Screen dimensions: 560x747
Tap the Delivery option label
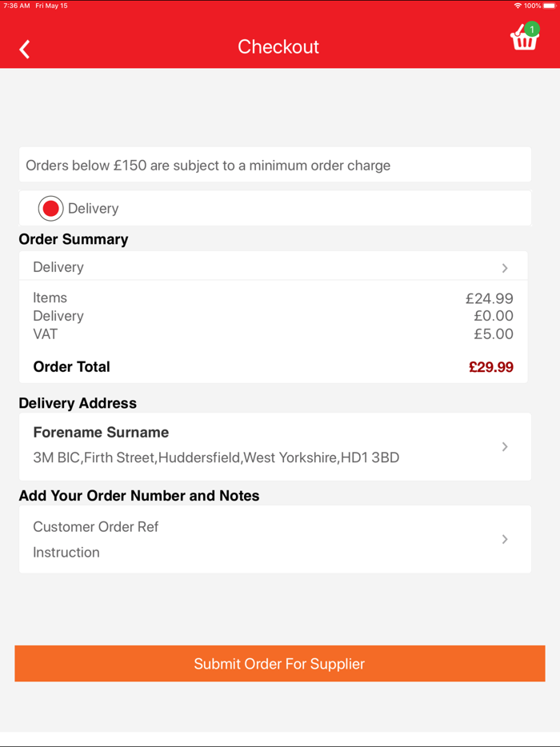coord(94,209)
